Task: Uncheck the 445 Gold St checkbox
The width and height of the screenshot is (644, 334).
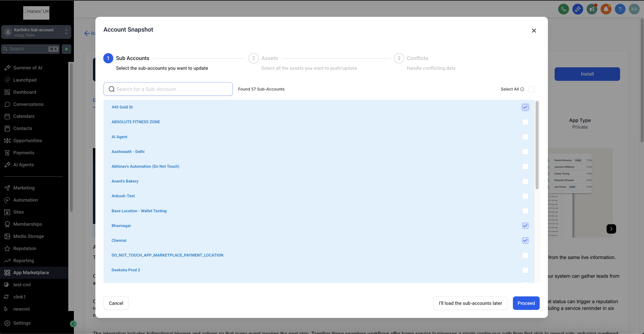Action: click(525, 107)
